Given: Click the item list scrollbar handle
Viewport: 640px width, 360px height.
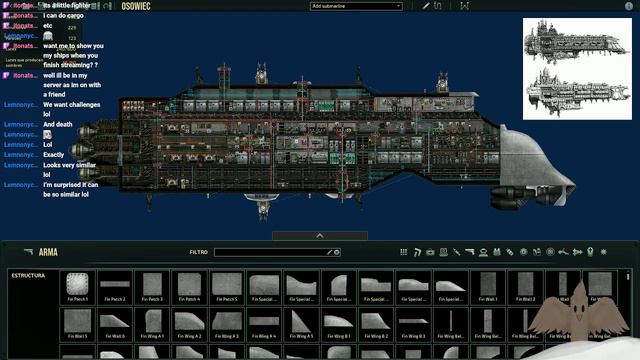Looking at the screenshot, I should [x=628, y=276].
